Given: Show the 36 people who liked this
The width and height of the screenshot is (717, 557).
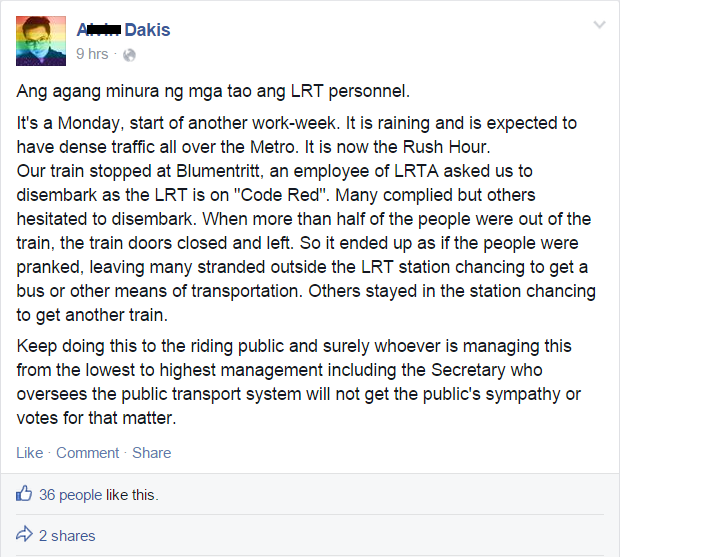Looking at the screenshot, I should 70,495.
